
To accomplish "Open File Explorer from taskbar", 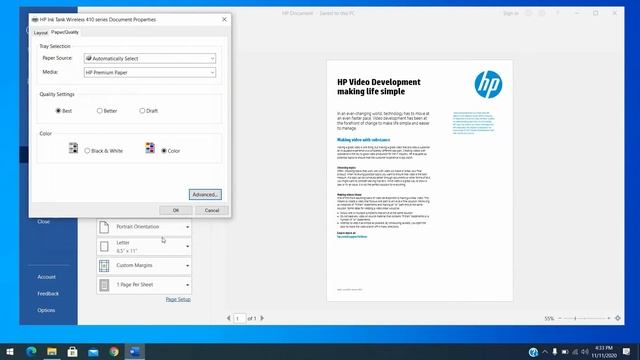I will tap(52, 351).
